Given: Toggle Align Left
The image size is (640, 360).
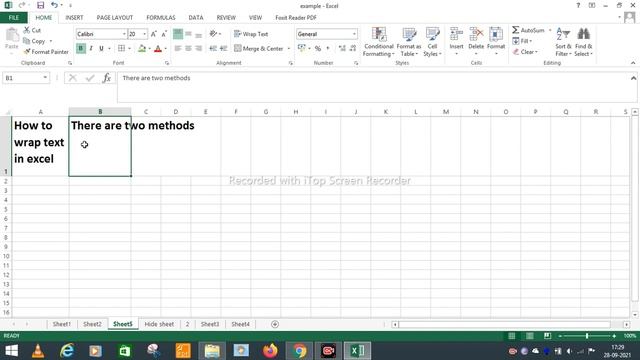Looking at the screenshot, I should (x=178, y=49).
